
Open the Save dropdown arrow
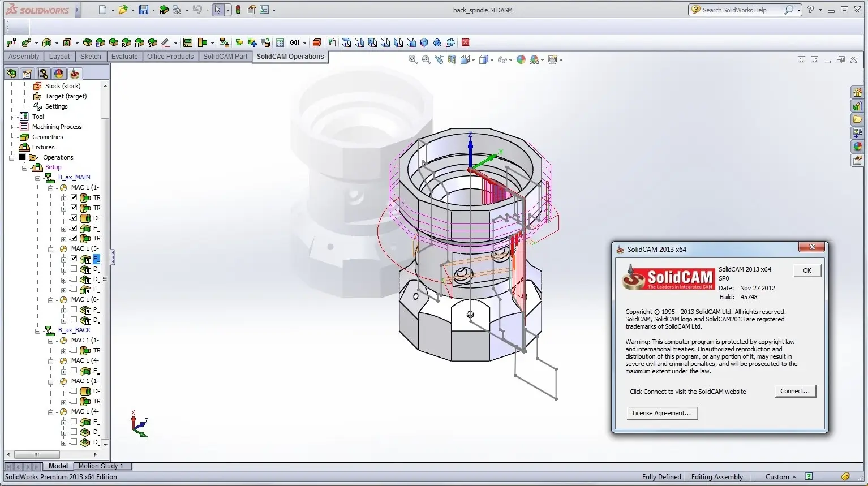153,10
